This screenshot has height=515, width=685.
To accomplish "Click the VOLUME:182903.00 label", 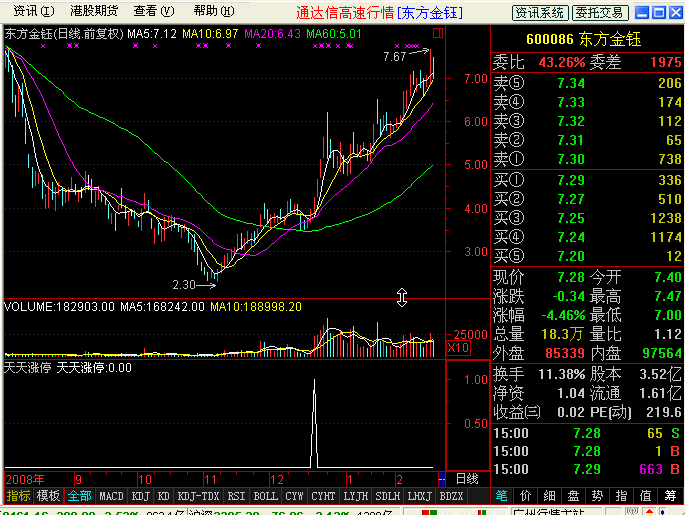I will 59,307.
